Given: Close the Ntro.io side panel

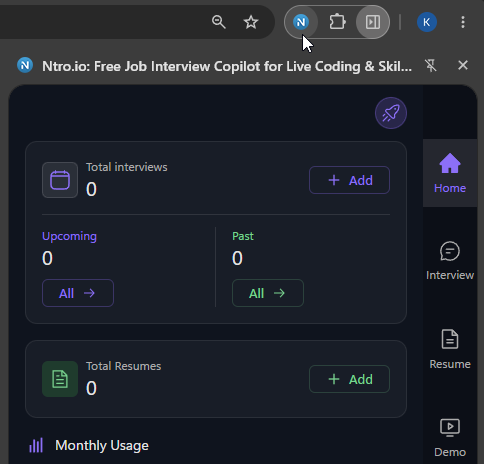Looking at the screenshot, I should point(463,65).
